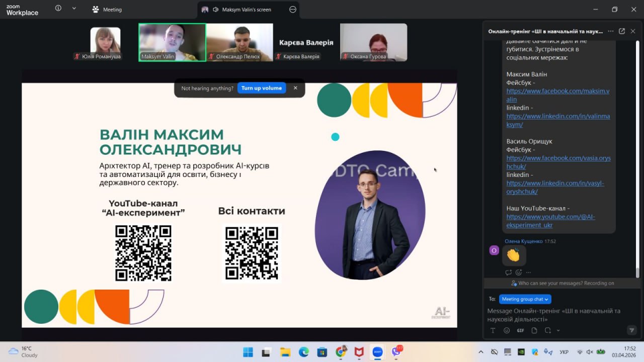Select Oksana Gurova's video thumbnail
Image resolution: width=644 pixels, height=362 pixels.
pos(373,42)
